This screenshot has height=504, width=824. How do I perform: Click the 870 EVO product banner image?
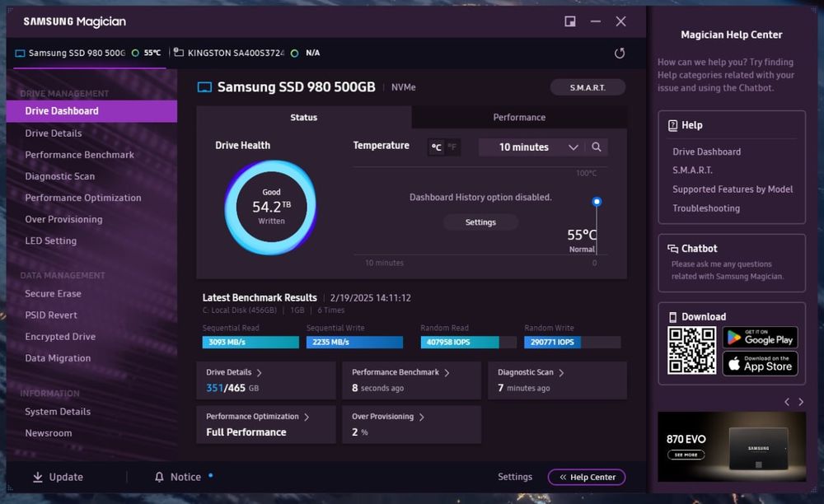click(732, 447)
